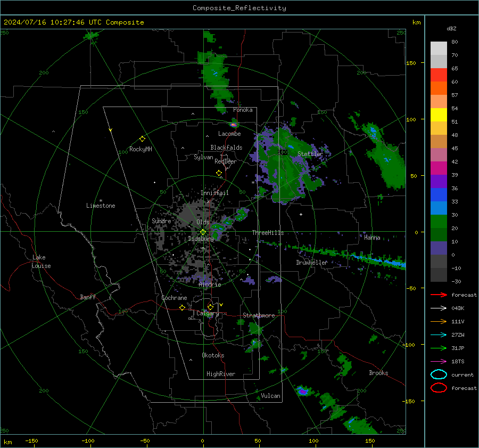
Task: Pick the magenta 42 dBZ legend swatch
Action: coord(439,168)
